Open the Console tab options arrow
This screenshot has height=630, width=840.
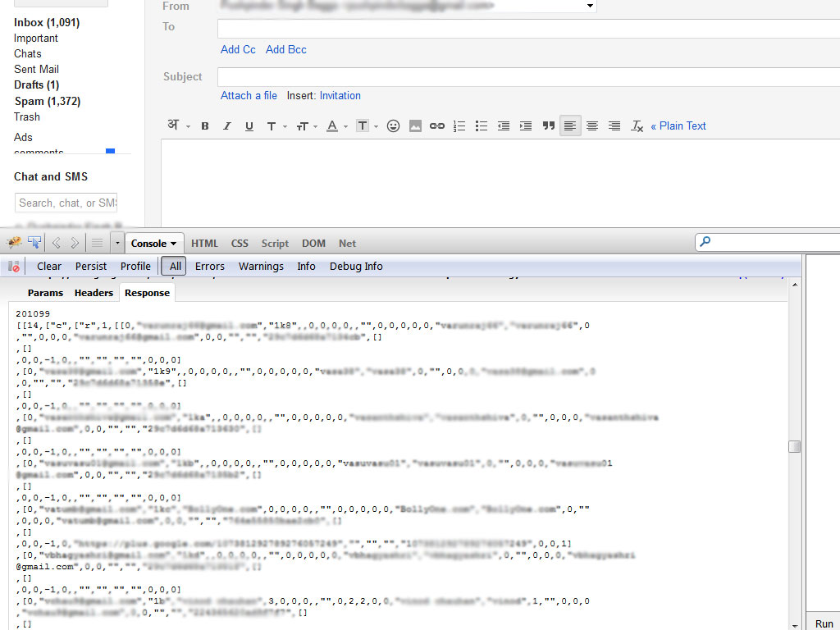[174, 244]
